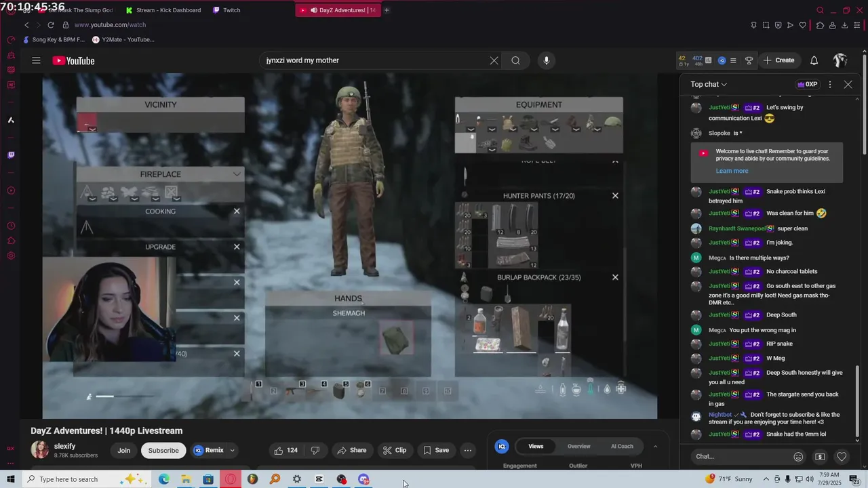The height and width of the screenshot is (488, 868).
Task: Click the 0XP badge in chat header
Action: pos(807,84)
